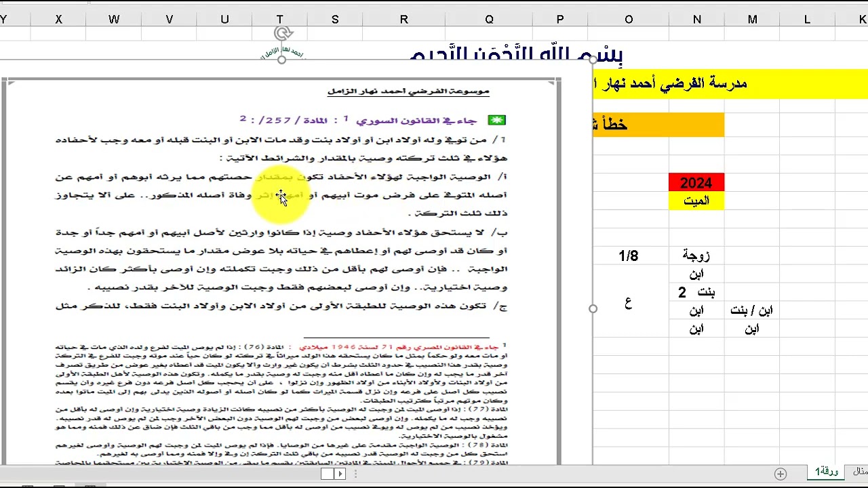The width and height of the screenshot is (868, 488).
Task: Select column P header
Action: click(x=560, y=20)
